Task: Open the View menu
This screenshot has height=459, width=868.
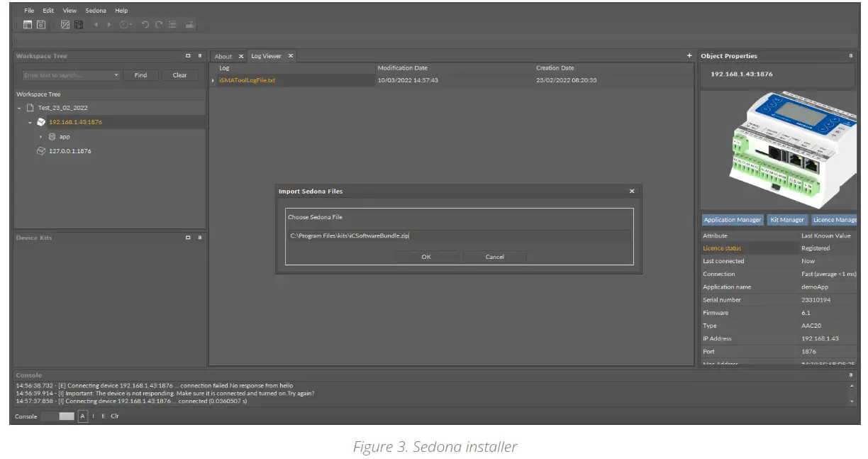Action: (69, 11)
